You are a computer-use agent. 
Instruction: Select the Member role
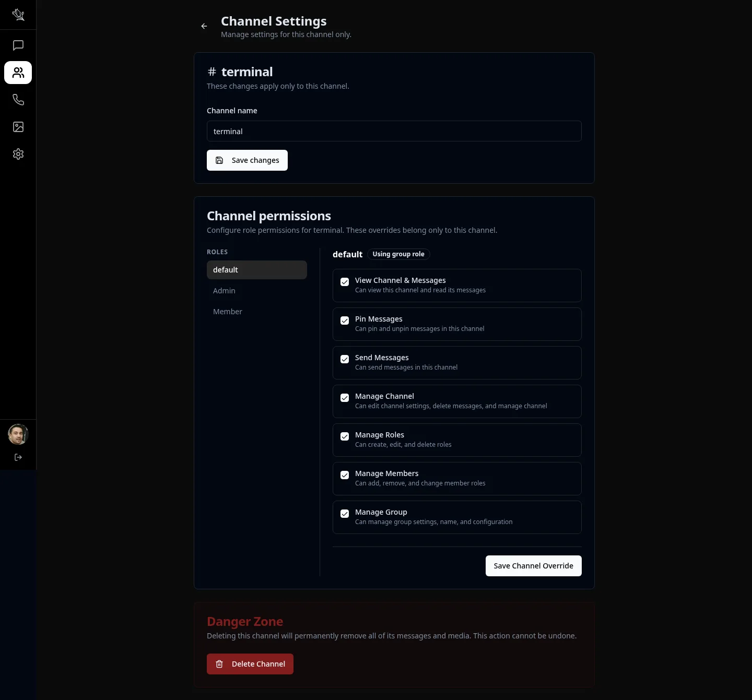pos(257,312)
